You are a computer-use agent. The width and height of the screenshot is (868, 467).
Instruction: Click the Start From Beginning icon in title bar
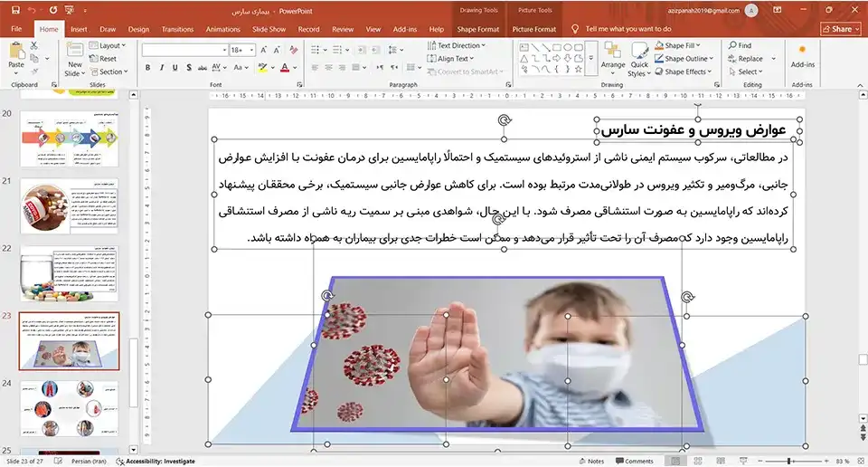pyautogui.click(x=70, y=10)
